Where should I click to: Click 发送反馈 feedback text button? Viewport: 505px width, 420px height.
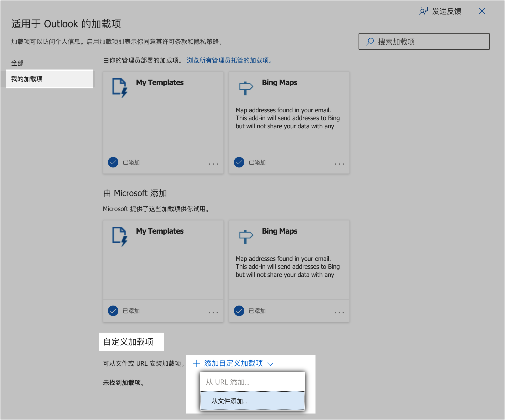click(x=446, y=11)
